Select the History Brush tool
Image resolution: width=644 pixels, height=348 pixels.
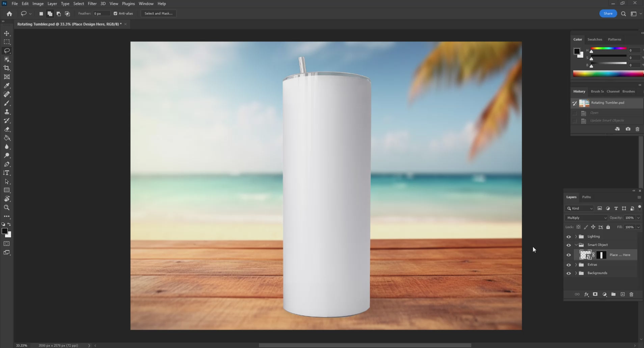point(7,121)
